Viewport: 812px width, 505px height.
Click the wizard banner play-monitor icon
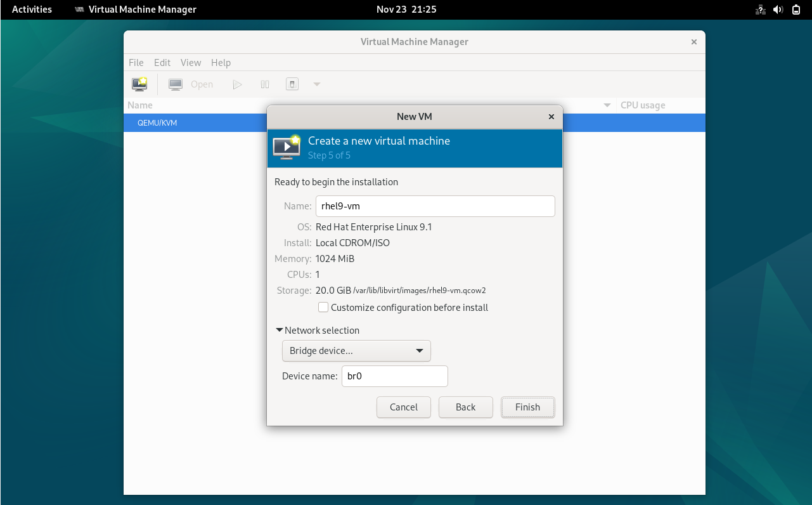pos(287,147)
